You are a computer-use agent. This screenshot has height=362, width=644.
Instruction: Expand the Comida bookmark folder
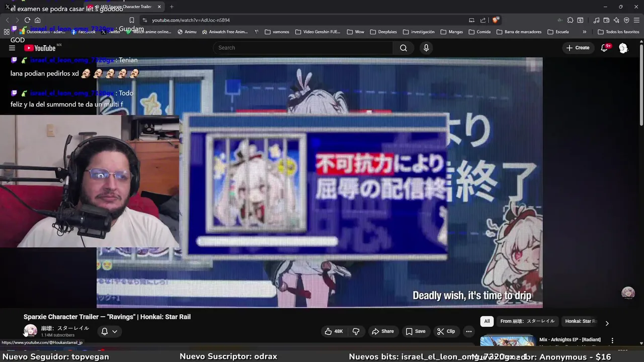tap(479, 32)
